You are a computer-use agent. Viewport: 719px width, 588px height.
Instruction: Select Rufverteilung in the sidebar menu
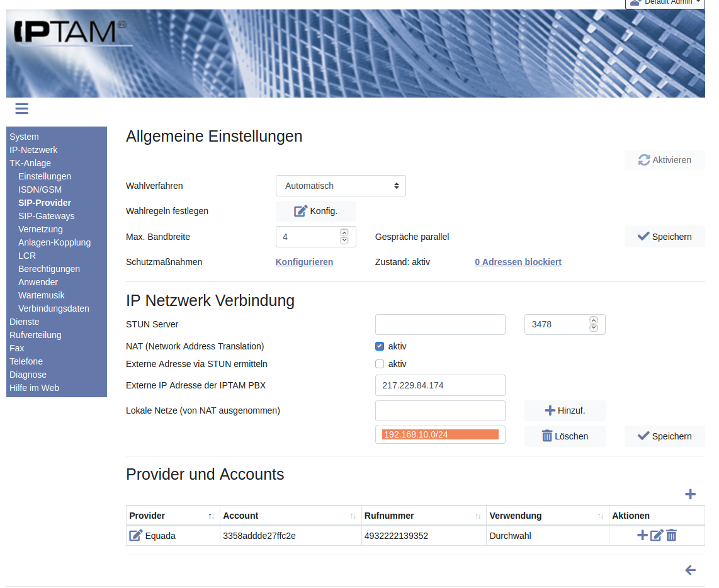point(35,335)
